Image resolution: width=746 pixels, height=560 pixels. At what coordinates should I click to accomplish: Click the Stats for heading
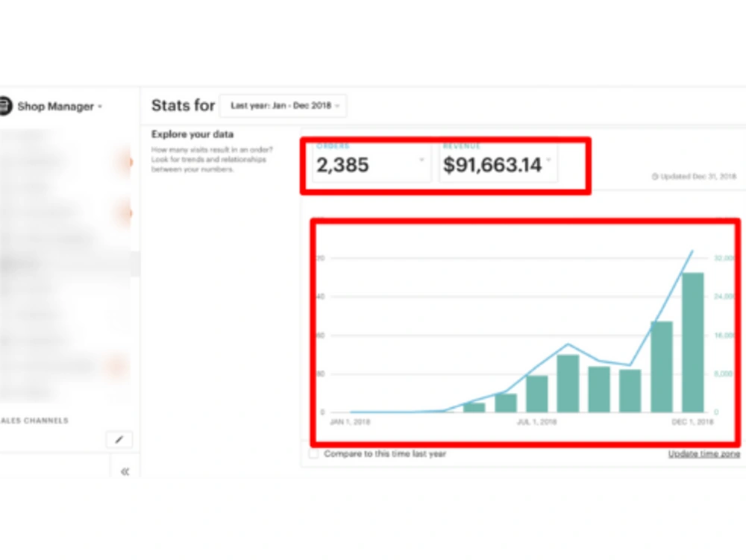click(184, 105)
